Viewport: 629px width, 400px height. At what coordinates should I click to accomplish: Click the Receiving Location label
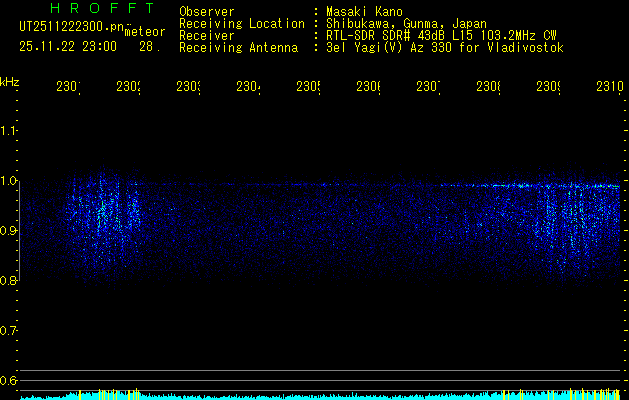coord(242,24)
